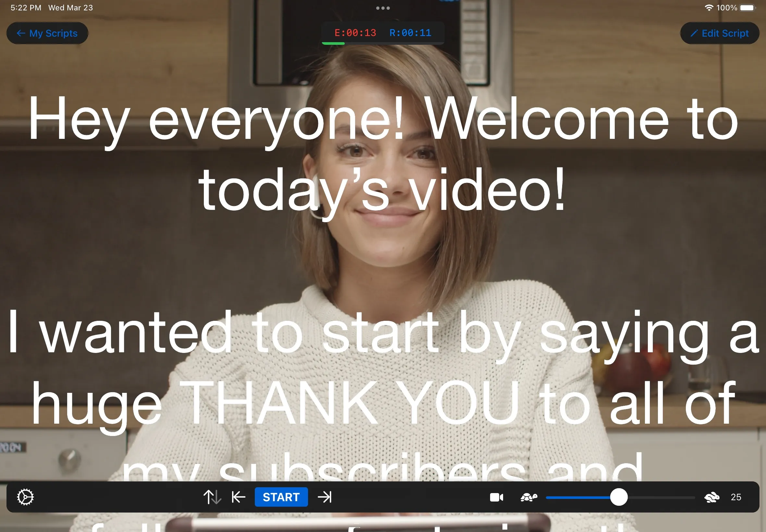Toggle elapsed time E:00:13 display
Image resolution: width=766 pixels, height=532 pixels.
pos(354,32)
